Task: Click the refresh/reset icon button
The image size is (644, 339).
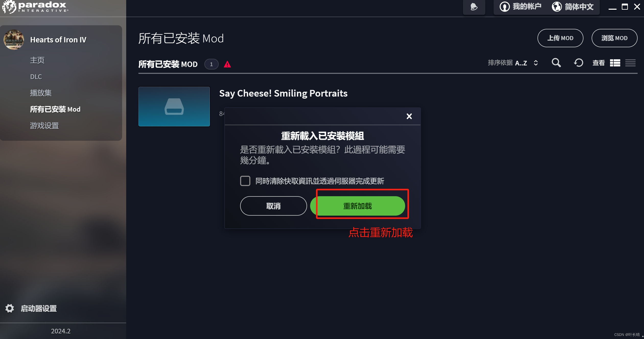Action: pyautogui.click(x=578, y=63)
